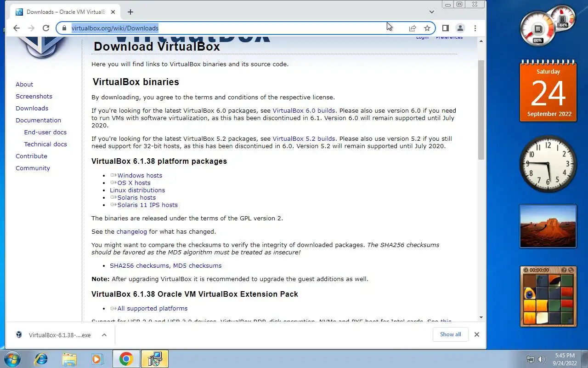Open the taskbar clock showing 5:45 PM
This screenshot has height=368, width=588.
pos(565,359)
